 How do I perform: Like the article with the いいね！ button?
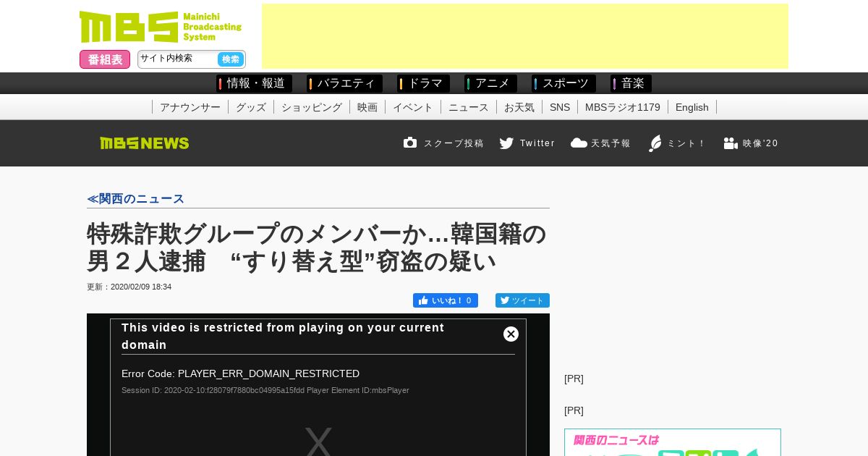click(x=446, y=300)
